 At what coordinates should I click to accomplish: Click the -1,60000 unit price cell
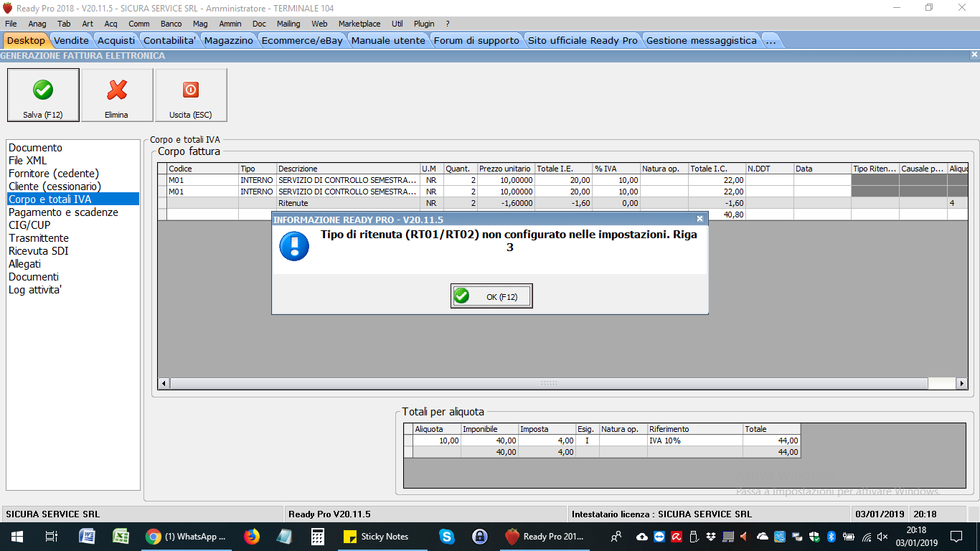[x=507, y=203]
